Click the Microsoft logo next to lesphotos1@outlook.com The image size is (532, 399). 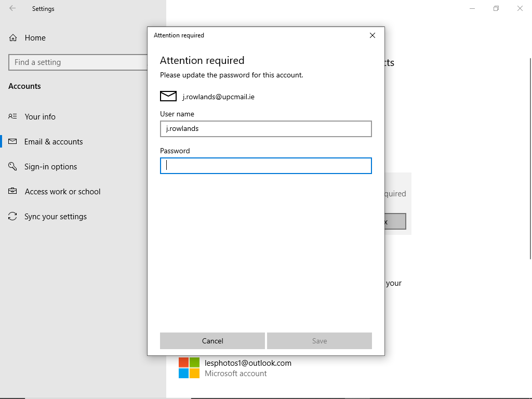tap(189, 368)
